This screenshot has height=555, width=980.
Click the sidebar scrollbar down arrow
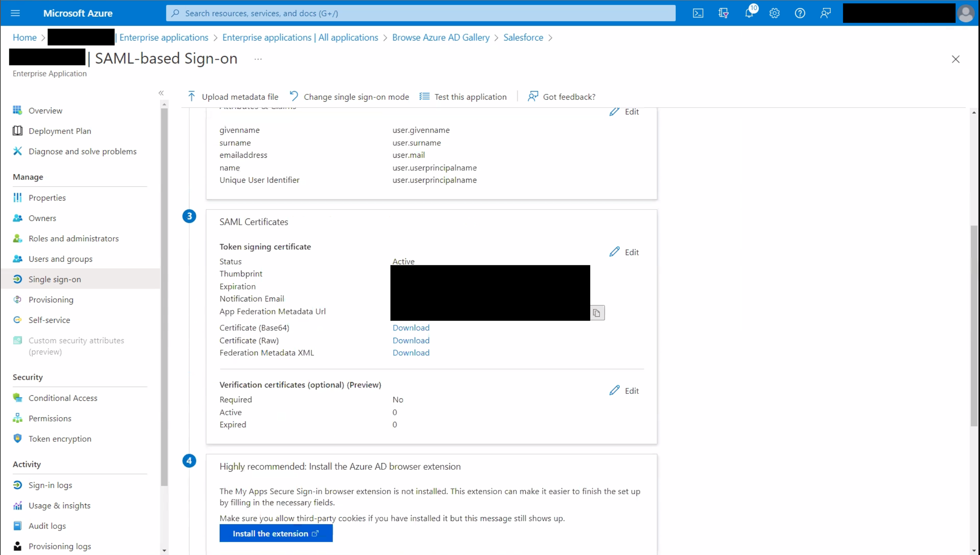(x=164, y=551)
